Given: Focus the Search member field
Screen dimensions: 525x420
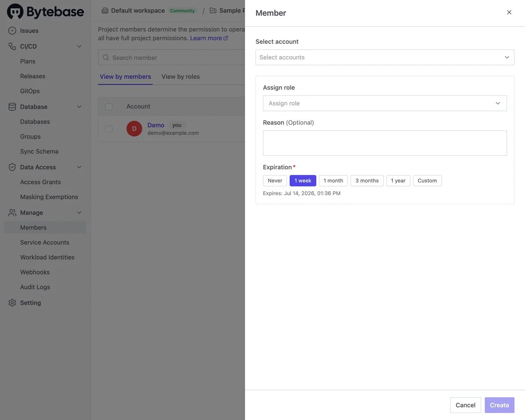Looking at the screenshot, I should (171, 57).
